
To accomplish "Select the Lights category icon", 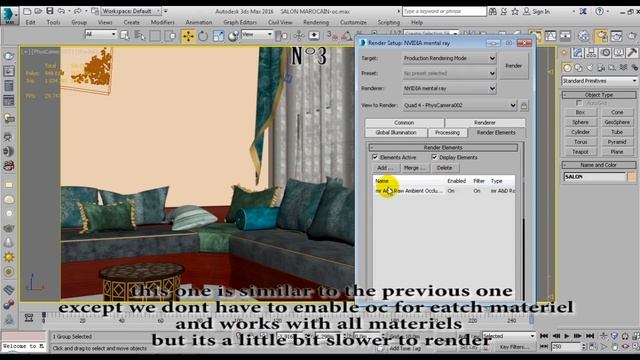I will 590,67.
